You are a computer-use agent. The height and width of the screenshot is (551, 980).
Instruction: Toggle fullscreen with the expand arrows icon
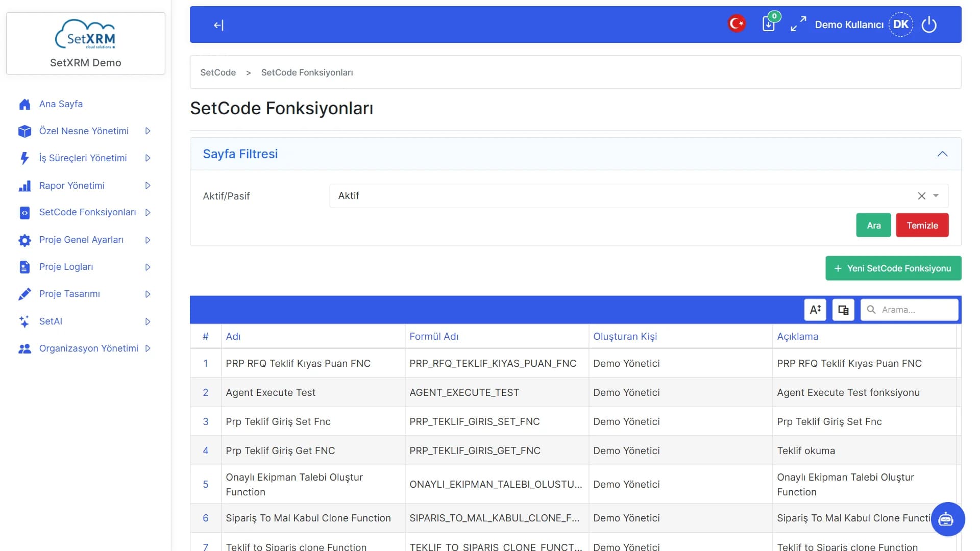[x=798, y=24]
